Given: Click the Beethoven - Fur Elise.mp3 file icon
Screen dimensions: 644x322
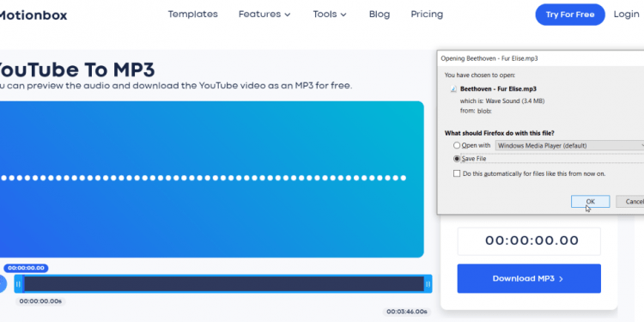Looking at the screenshot, I should coord(453,88).
